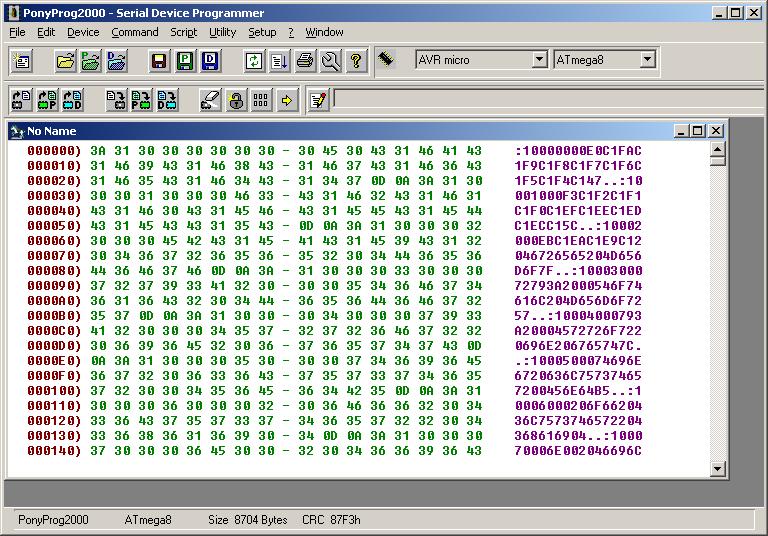Open the File menu
768x536 pixels.
click(x=17, y=32)
